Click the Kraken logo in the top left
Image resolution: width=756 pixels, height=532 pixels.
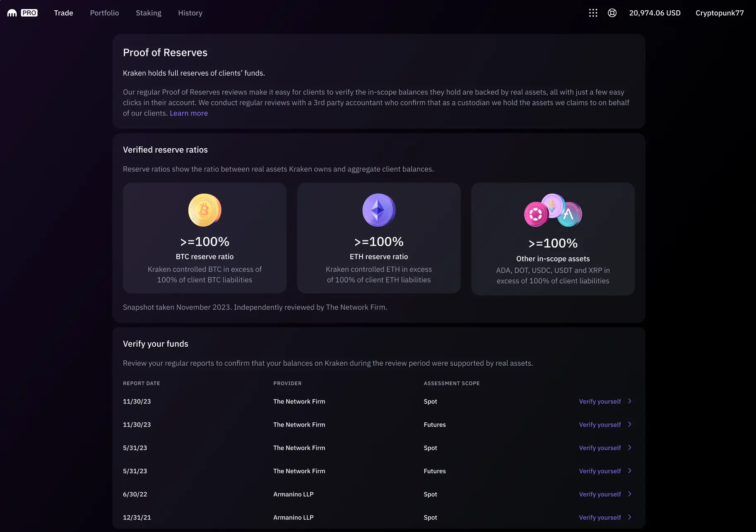pyautogui.click(x=11, y=12)
